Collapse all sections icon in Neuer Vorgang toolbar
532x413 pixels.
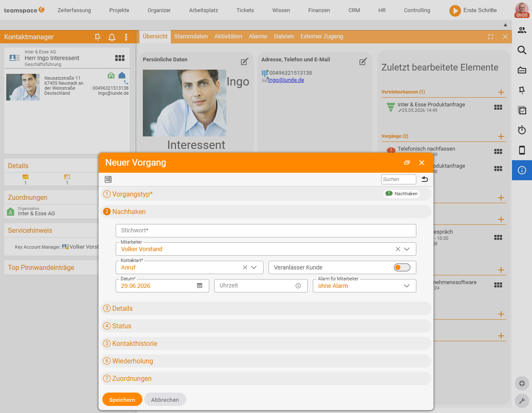pos(108,179)
